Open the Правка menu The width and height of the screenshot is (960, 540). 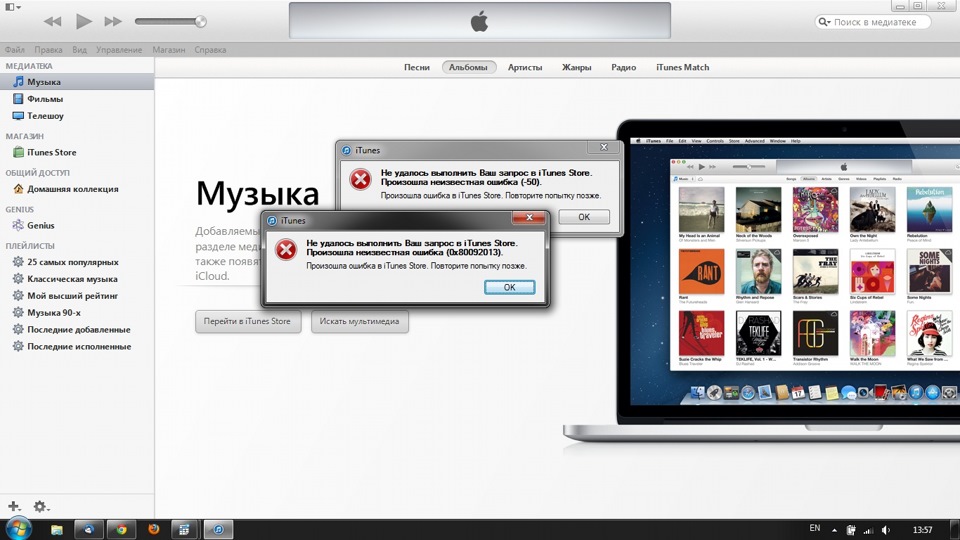coord(48,50)
